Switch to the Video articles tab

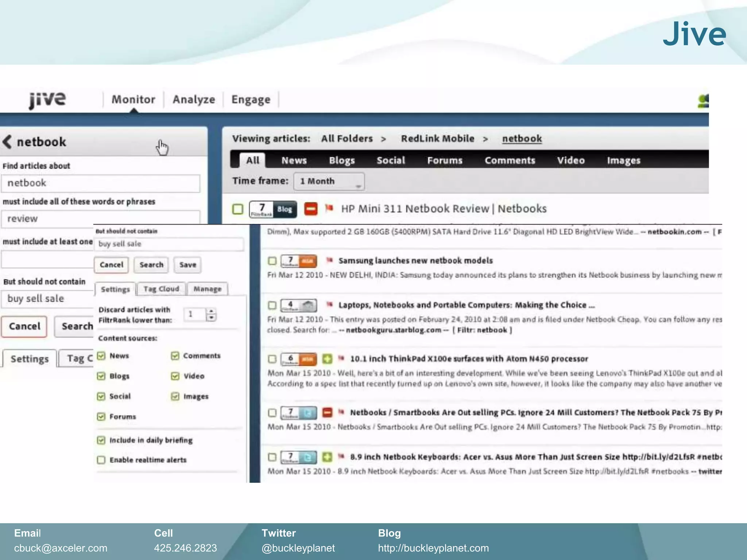pyautogui.click(x=571, y=160)
